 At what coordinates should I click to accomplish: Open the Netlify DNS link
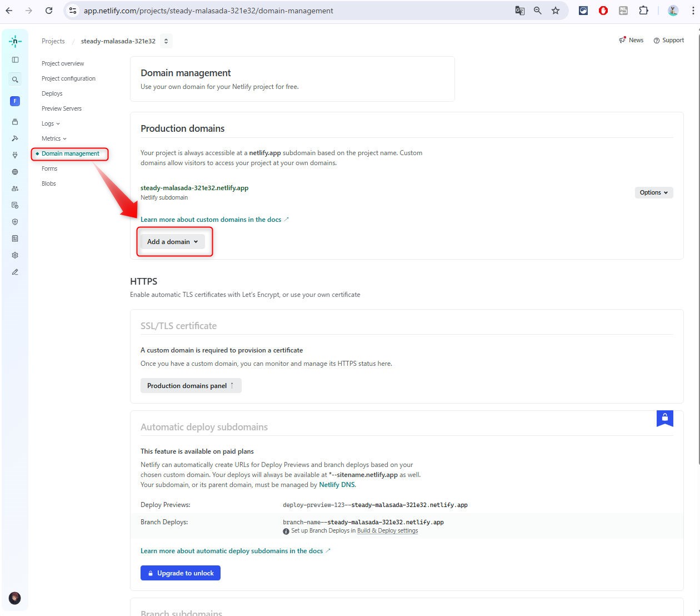pyautogui.click(x=337, y=485)
